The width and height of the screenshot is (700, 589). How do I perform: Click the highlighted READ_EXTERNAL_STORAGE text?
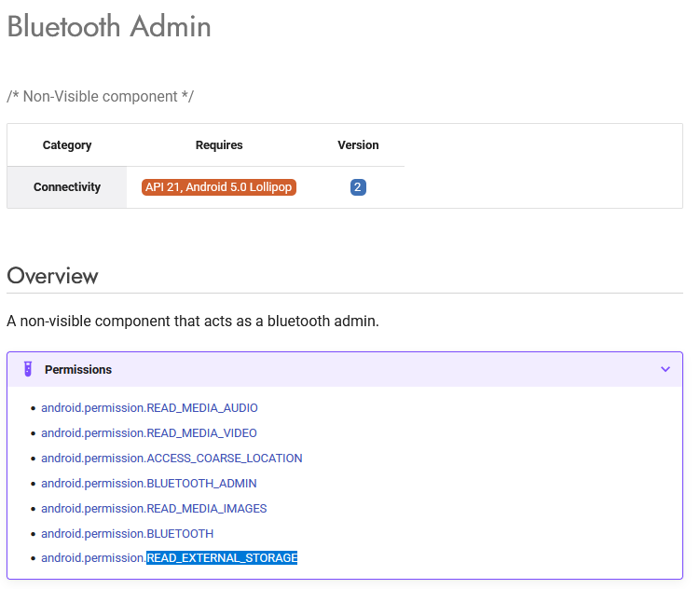coord(222,558)
